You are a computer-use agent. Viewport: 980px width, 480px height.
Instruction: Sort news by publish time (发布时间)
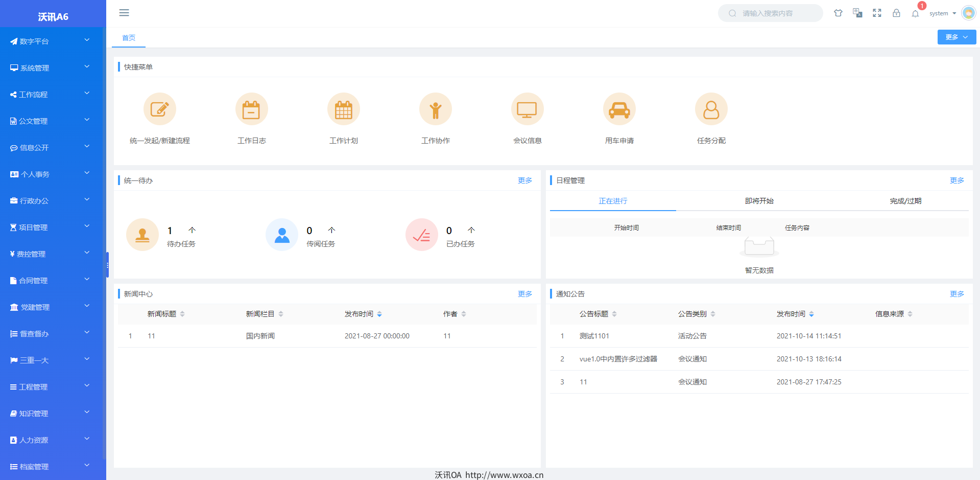pos(379,314)
